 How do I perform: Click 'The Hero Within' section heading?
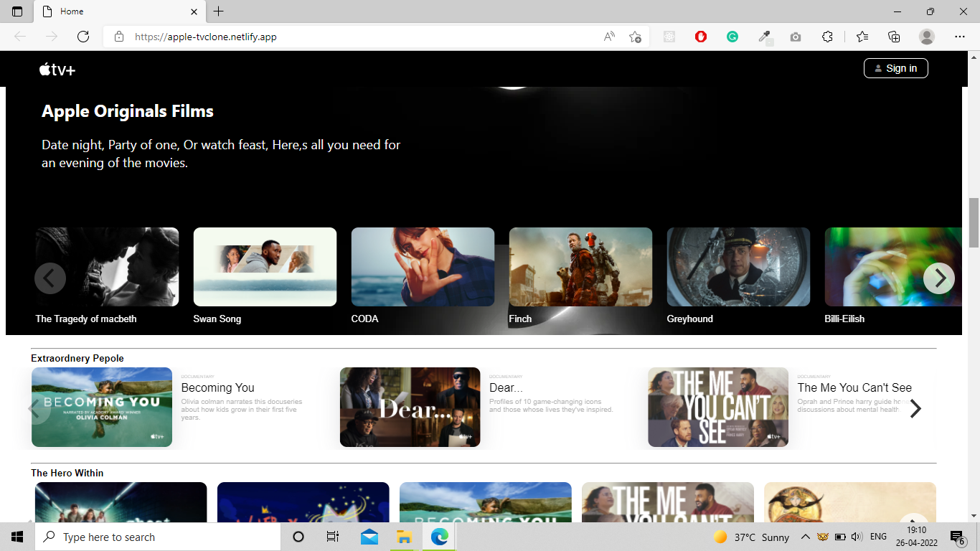67,473
